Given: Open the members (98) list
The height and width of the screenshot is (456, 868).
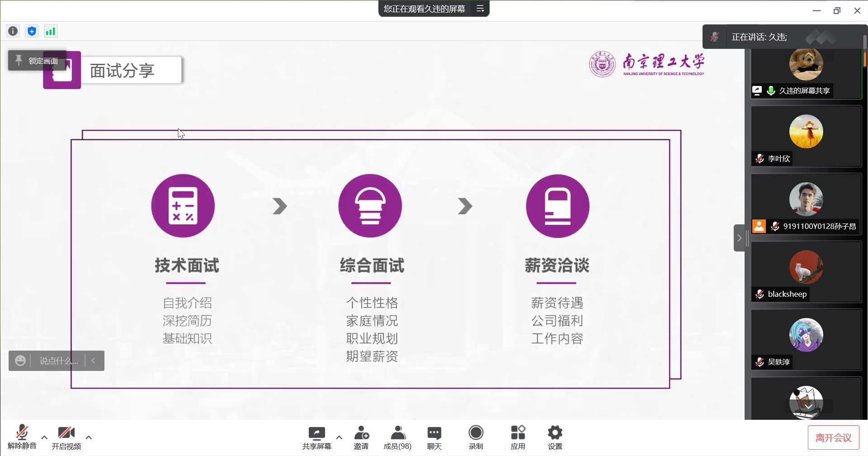Looking at the screenshot, I should pos(397,437).
